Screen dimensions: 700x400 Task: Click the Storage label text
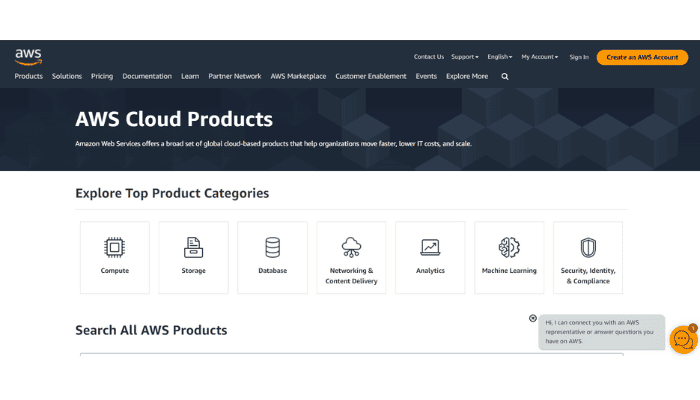pos(193,271)
